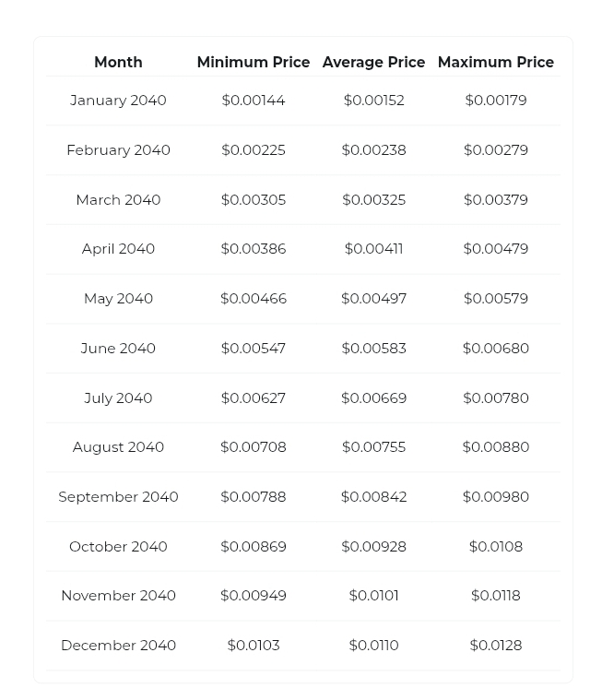Screen dimensions: 602x700
Task: Select the January 2040 row label
Action: [x=118, y=101]
